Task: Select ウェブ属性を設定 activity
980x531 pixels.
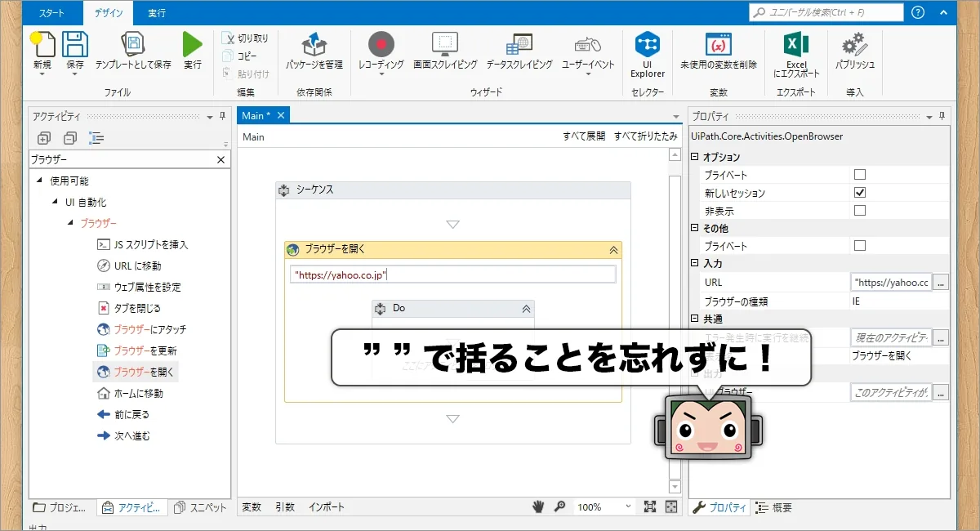Action: [x=139, y=287]
